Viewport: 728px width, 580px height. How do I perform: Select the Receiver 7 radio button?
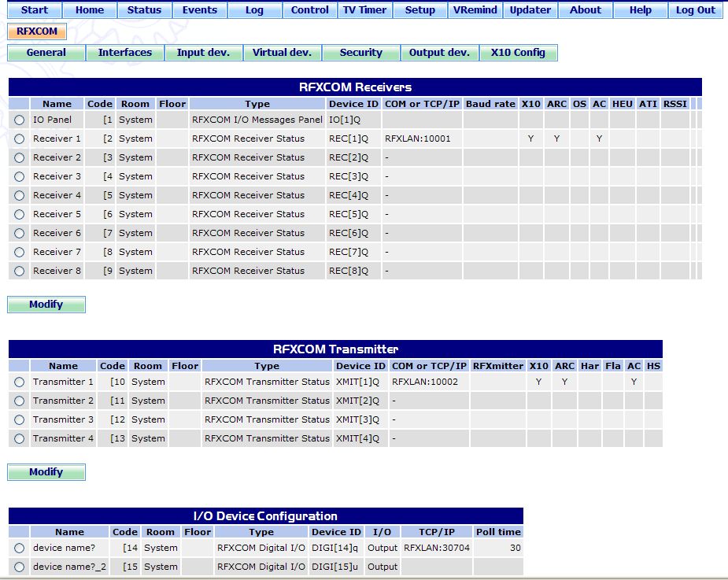coord(19,252)
